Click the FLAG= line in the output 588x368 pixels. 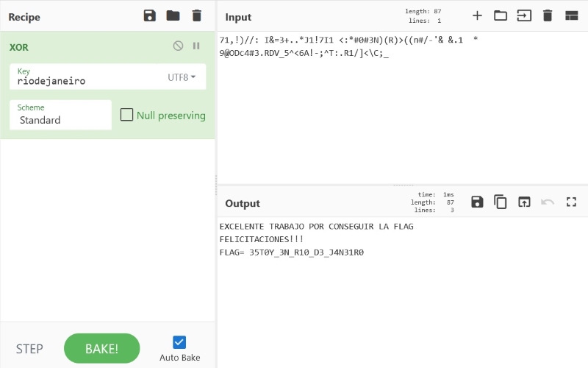[291, 252]
